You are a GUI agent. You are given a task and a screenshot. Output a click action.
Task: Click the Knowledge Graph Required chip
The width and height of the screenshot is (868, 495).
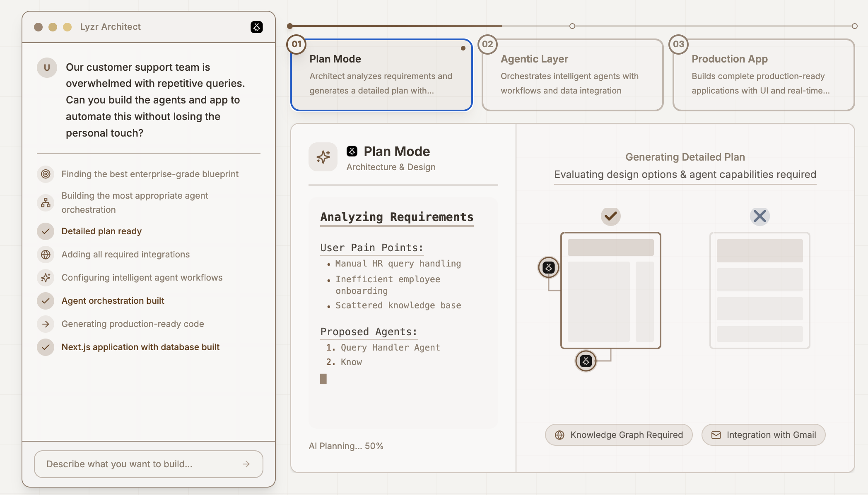(x=618, y=435)
